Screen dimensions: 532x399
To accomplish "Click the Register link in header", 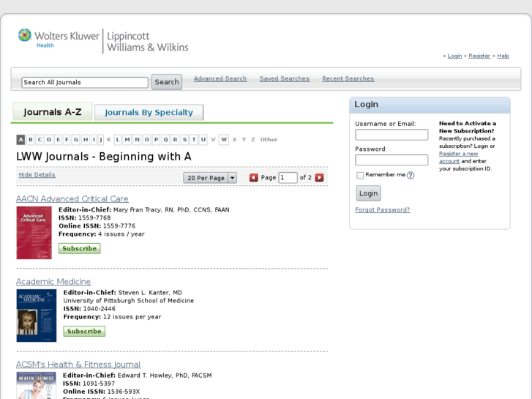I will point(479,56).
